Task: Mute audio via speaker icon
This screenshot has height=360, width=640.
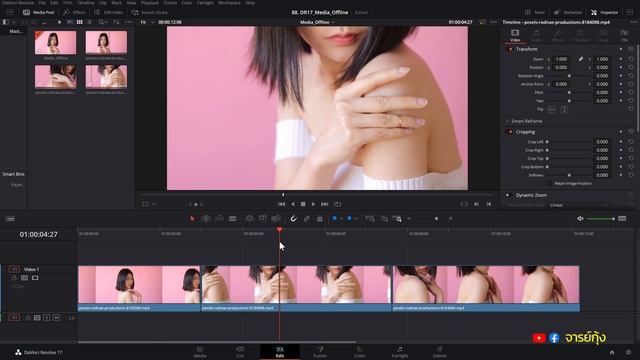Action: (x=580, y=219)
